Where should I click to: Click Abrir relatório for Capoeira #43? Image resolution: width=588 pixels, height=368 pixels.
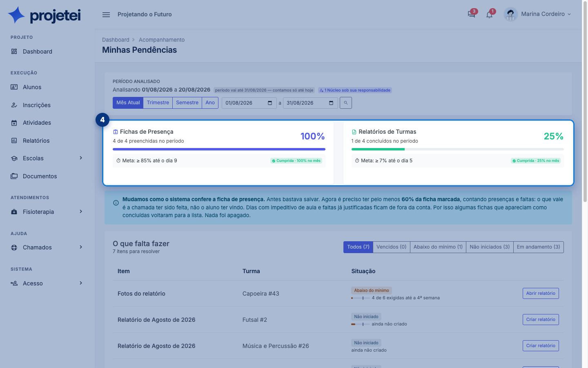click(541, 293)
